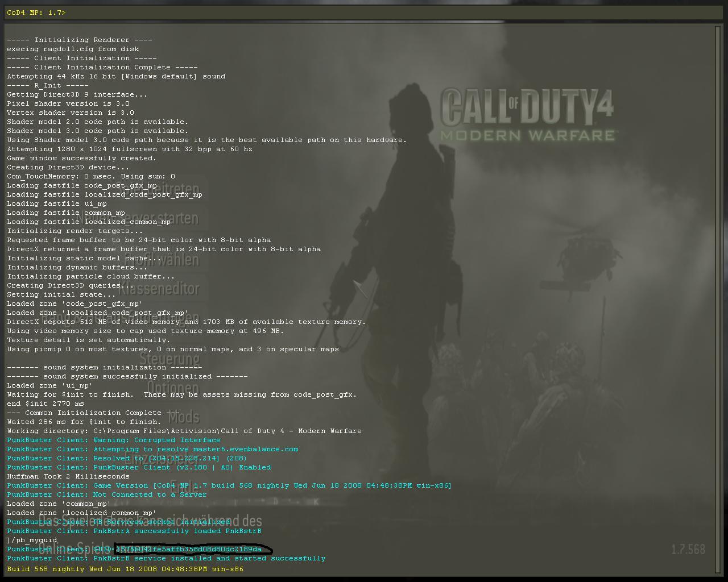Click 'Attempting to resolve master6.evenbalance.com' line

coord(152,449)
